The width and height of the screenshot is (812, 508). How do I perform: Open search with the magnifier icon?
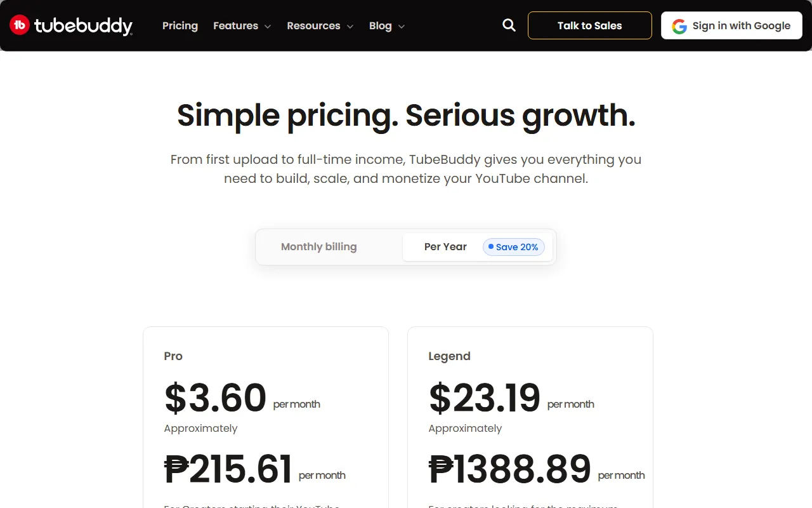pos(509,25)
